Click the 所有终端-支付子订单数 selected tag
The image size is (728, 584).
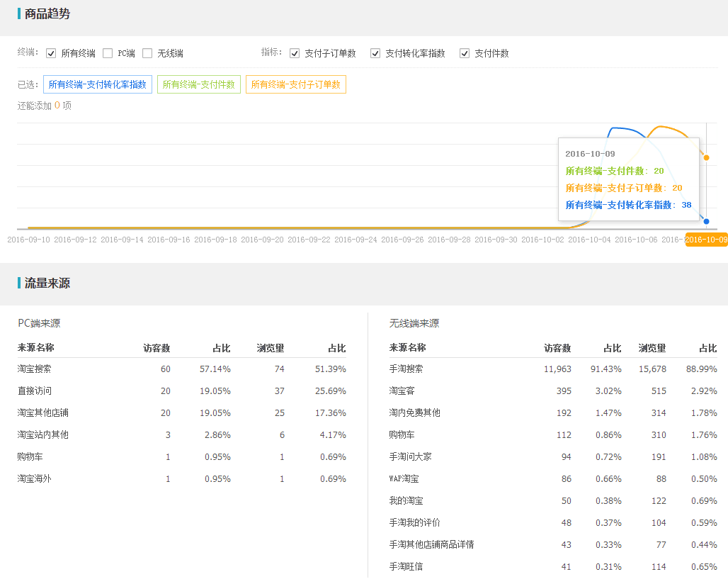tap(296, 84)
